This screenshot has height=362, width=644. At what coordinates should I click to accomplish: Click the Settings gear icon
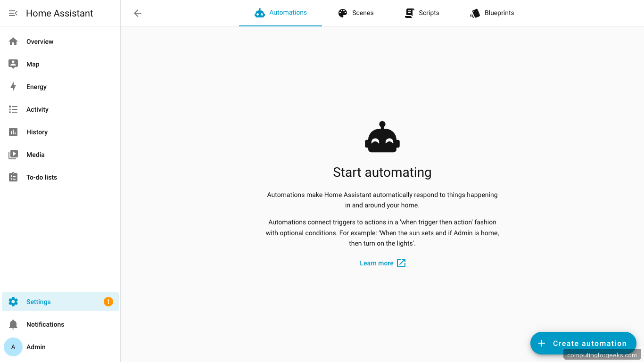(13, 302)
